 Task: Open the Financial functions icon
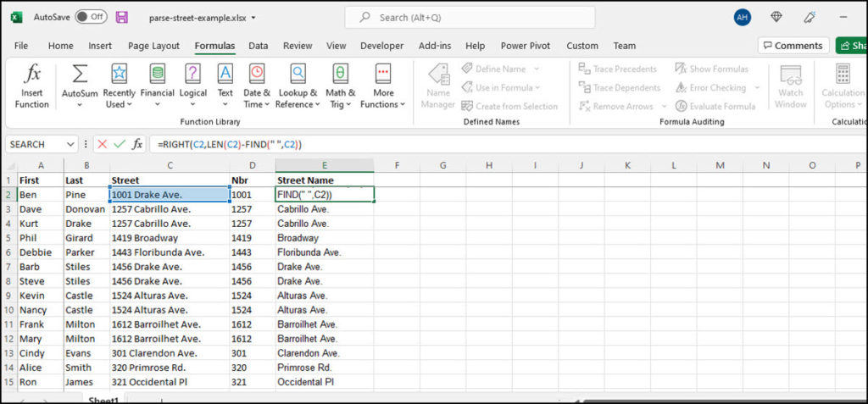(x=157, y=75)
